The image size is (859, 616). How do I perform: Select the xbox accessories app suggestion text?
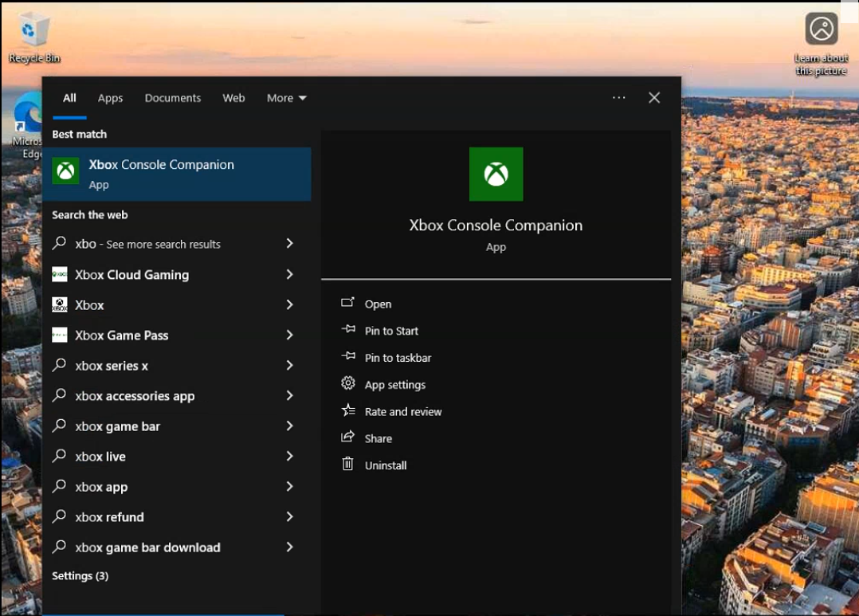(135, 396)
